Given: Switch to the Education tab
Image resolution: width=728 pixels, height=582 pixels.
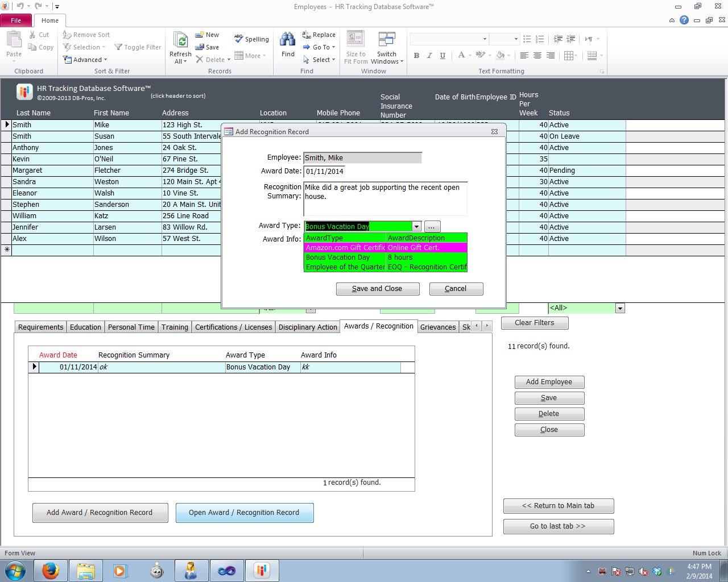Looking at the screenshot, I should pyautogui.click(x=85, y=327).
